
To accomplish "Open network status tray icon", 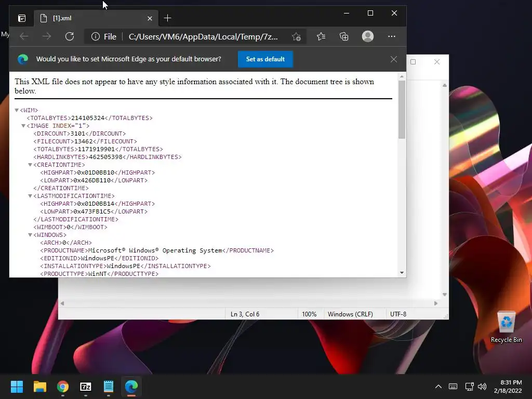I will (x=469, y=387).
